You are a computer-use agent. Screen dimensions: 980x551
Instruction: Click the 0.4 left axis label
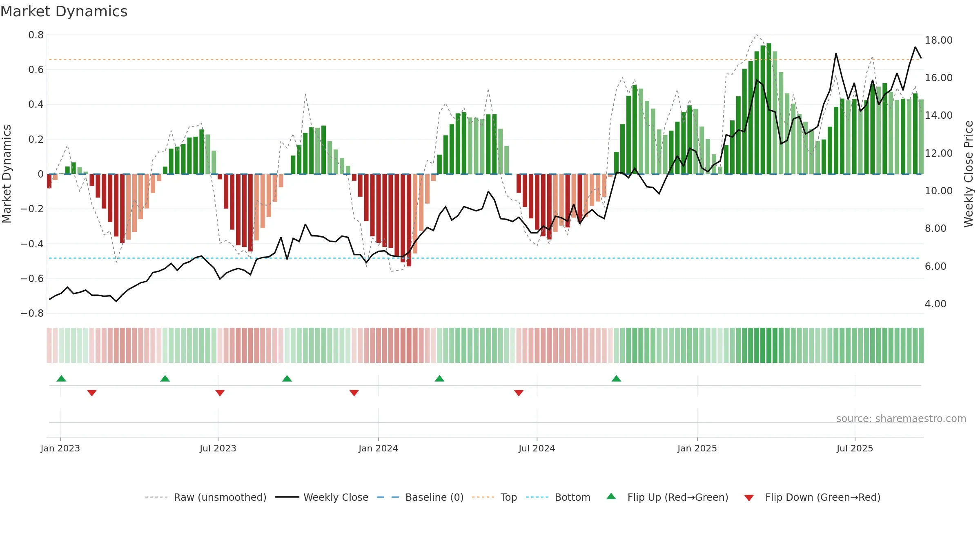pyautogui.click(x=36, y=104)
